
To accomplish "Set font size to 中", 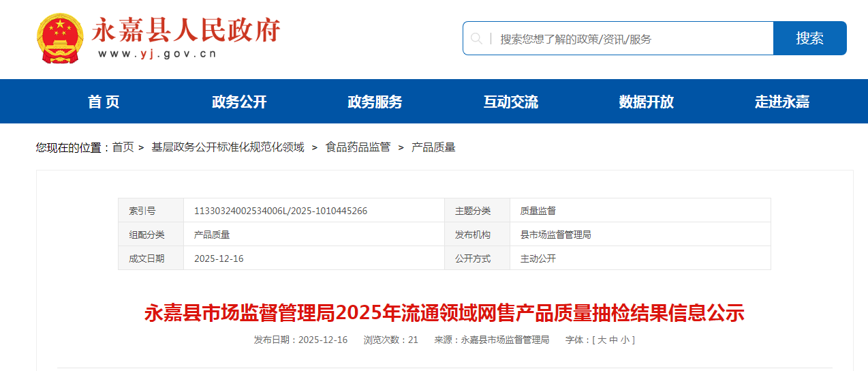I will tap(613, 340).
